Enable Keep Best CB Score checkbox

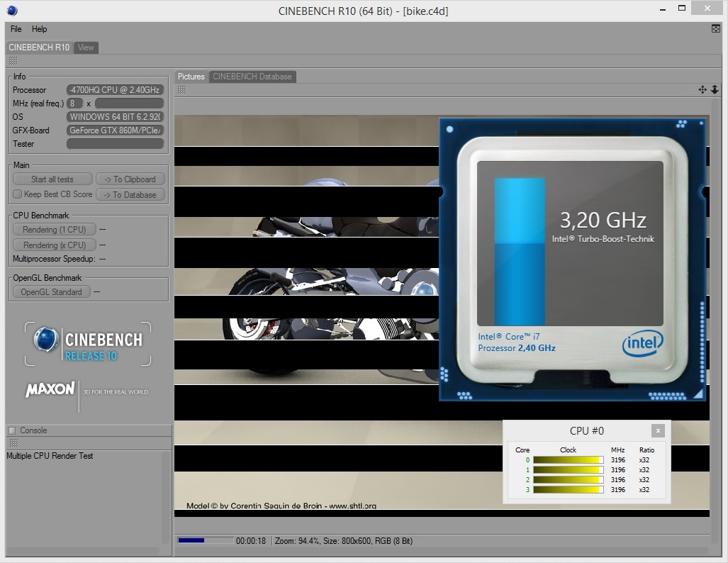[x=17, y=194]
